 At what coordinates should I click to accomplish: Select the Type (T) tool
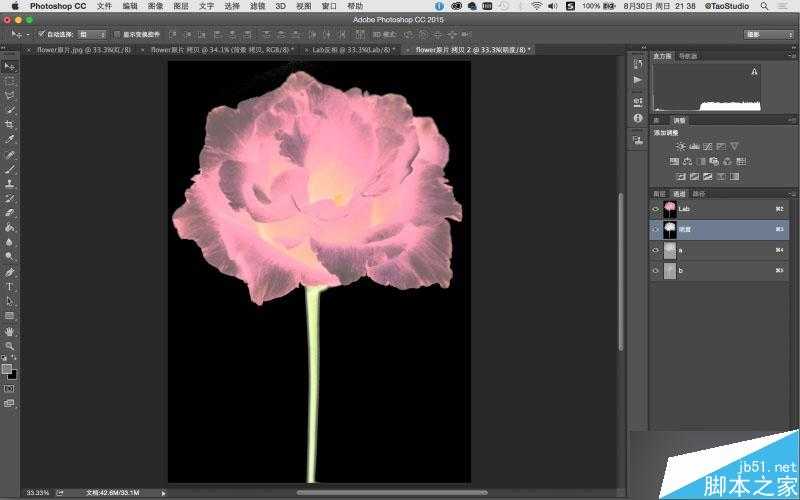click(10, 287)
